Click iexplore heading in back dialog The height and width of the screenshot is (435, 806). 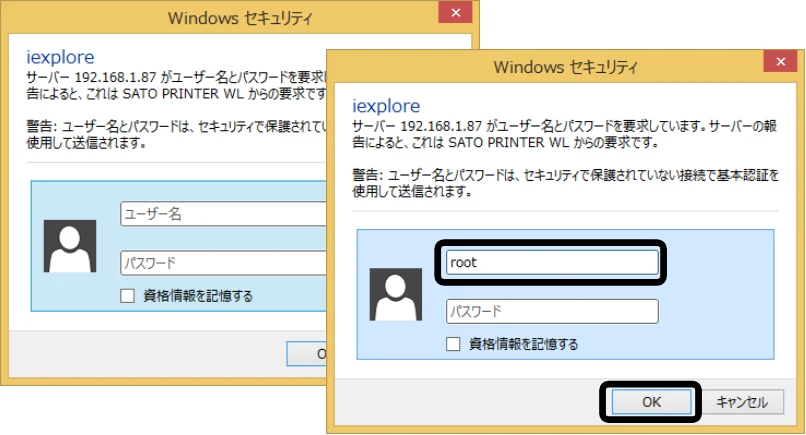click(60, 57)
